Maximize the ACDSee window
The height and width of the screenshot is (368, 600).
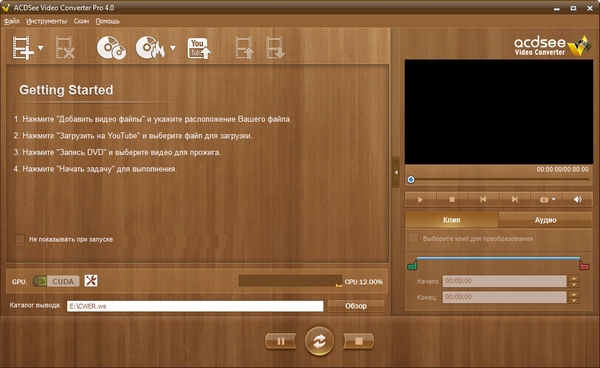(573, 8)
